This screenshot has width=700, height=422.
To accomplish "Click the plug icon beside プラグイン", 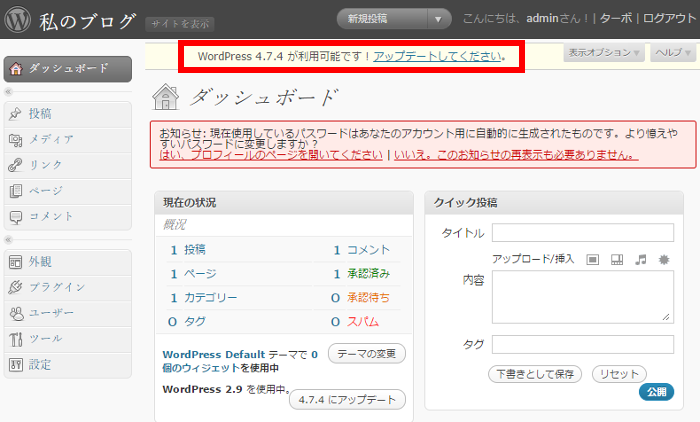I will pyautogui.click(x=15, y=287).
